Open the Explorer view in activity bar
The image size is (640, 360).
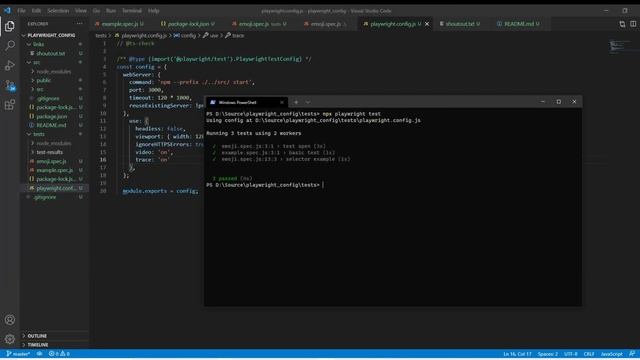(x=9, y=26)
